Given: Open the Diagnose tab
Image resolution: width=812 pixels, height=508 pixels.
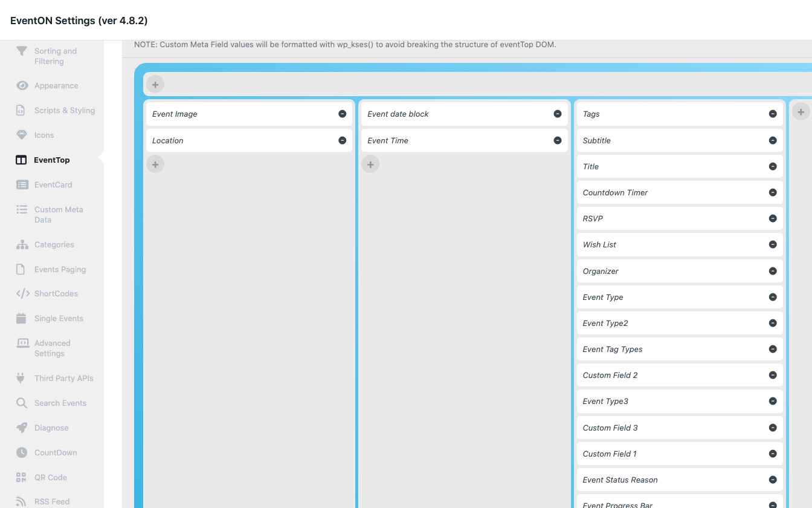Looking at the screenshot, I should (x=52, y=428).
